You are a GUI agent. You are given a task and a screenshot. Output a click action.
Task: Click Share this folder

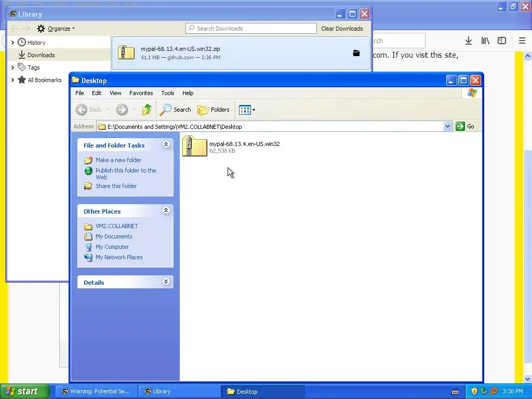point(116,186)
